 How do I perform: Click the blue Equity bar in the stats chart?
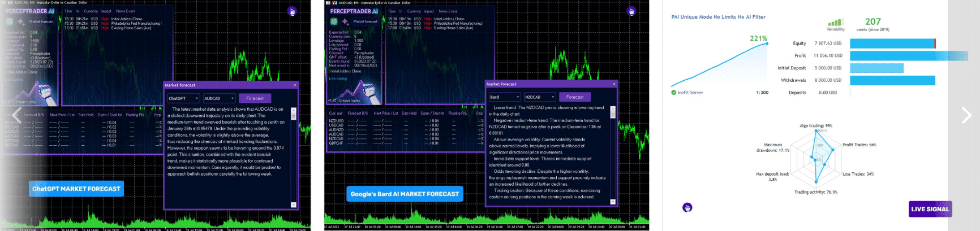coord(892,43)
